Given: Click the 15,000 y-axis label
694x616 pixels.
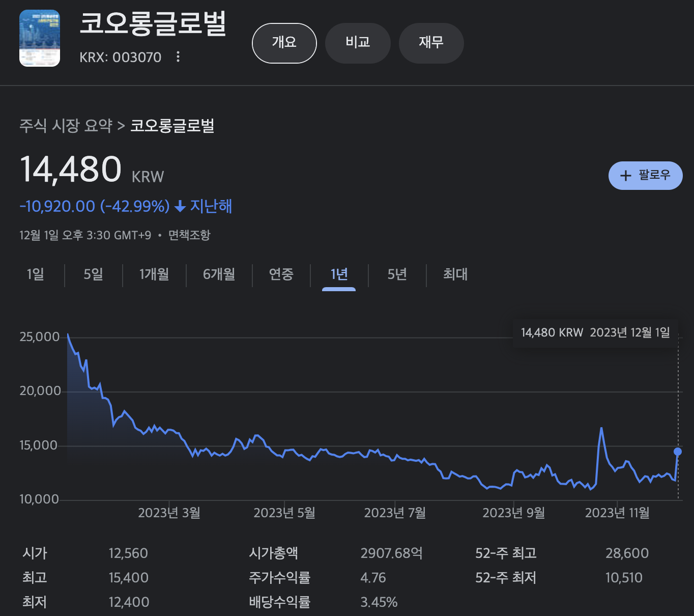Looking at the screenshot, I should 39,445.
